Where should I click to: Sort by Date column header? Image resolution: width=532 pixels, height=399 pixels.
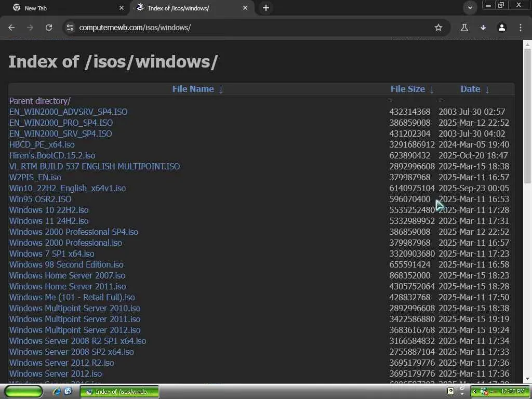point(470,89)
